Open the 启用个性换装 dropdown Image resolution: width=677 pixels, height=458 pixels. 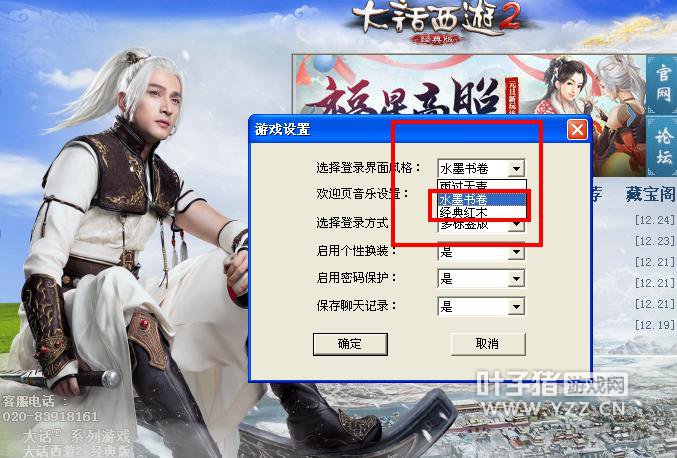pos(481,251)
